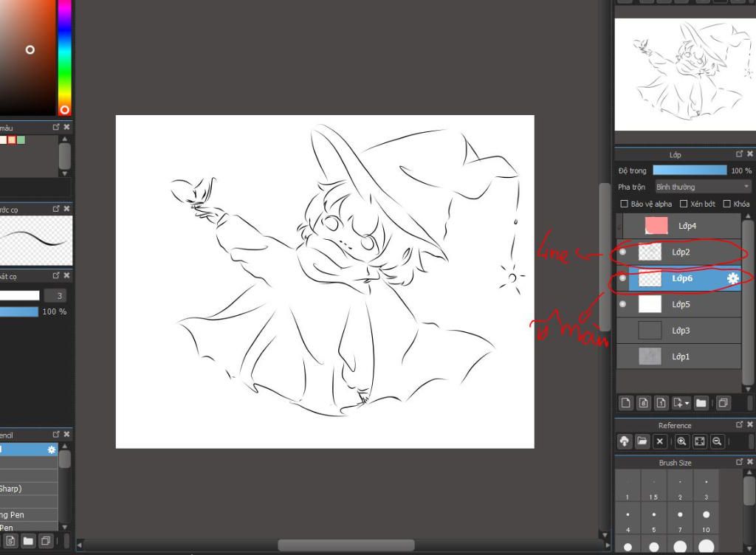Select the Lớp1 layer
756x555 pixels.
[679, 356]
